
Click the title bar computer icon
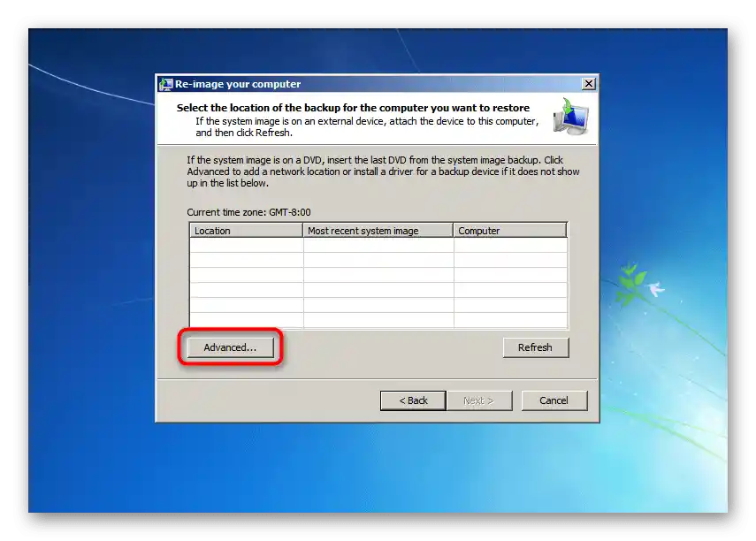pyautogui.click(x=166, y=84)
